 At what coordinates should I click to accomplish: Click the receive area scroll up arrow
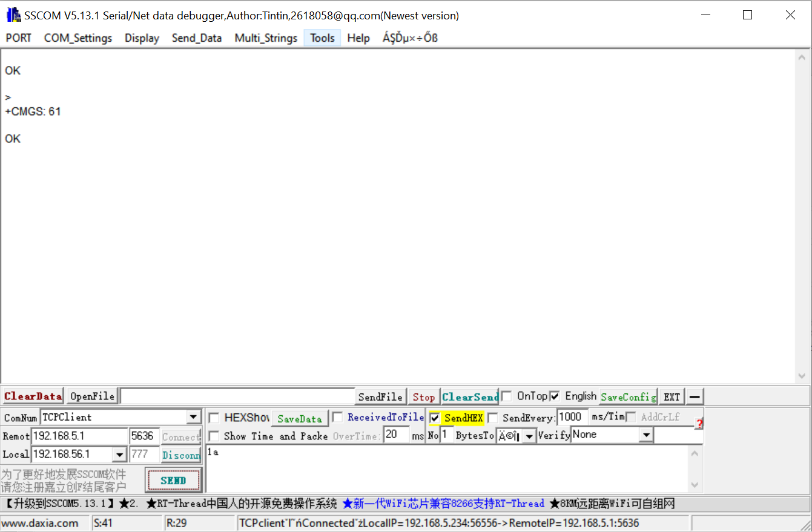[x=803, y=57]
